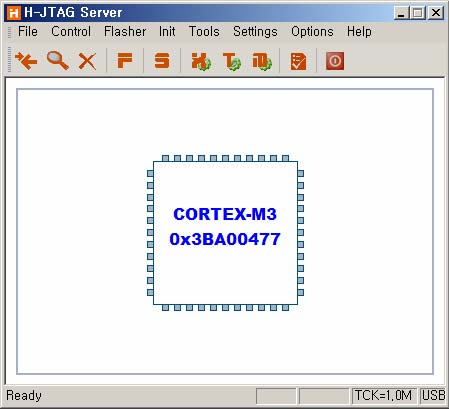
Task: Open the target settings T icon
Action: (x=232, y=61)
